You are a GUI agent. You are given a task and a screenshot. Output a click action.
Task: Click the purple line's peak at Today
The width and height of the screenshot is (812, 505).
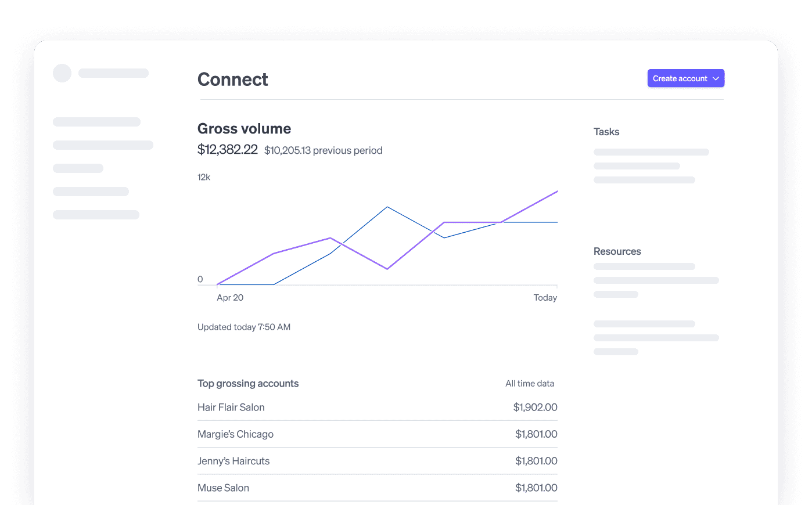click(x=556, y=192)
